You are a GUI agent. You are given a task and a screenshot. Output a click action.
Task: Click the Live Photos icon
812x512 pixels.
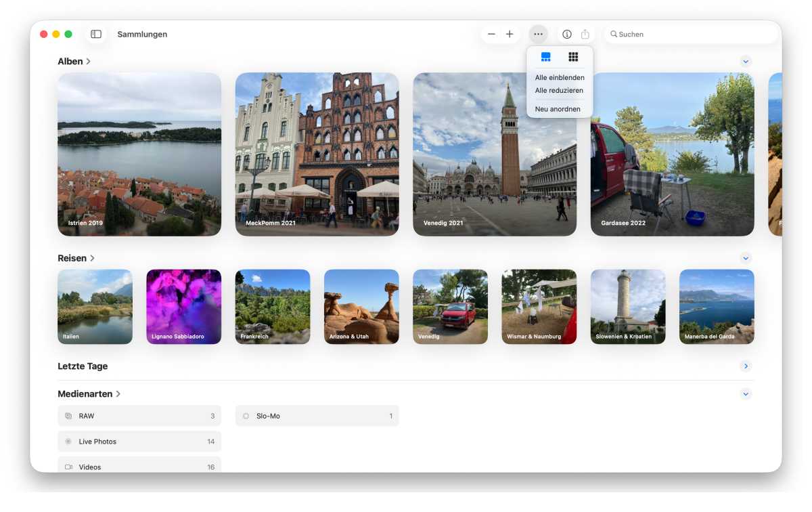[x=68, y=442]
